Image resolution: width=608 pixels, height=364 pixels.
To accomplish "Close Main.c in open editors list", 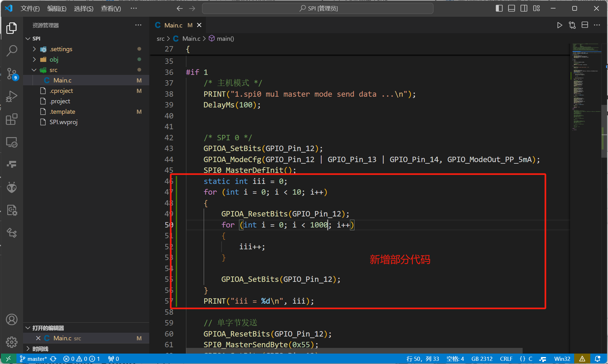I will click(x=38, y=338).
